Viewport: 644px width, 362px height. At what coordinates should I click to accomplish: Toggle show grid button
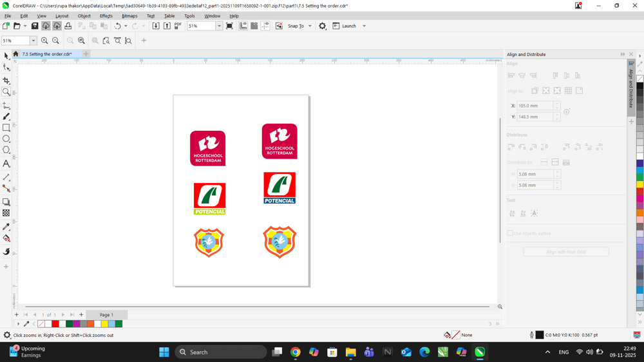pos(254,26)
